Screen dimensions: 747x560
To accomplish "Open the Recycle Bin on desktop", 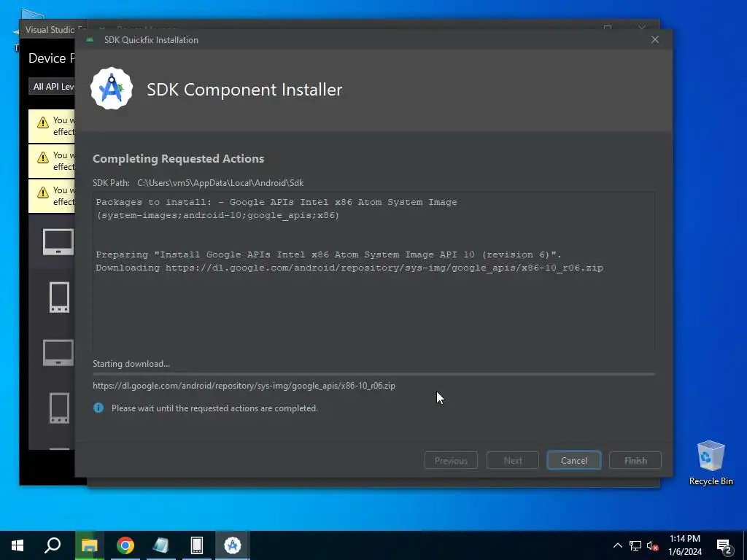I will (x=711, y=463).
